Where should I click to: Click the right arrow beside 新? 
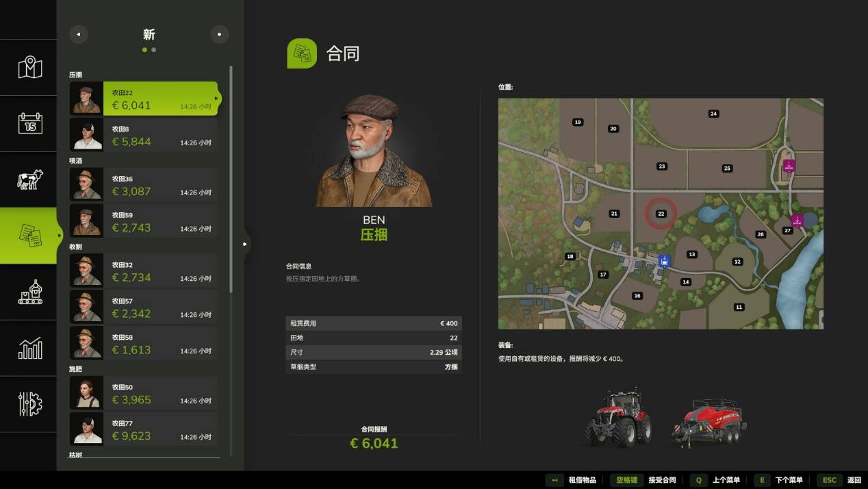pyautogui.click(x=219, y=34)
